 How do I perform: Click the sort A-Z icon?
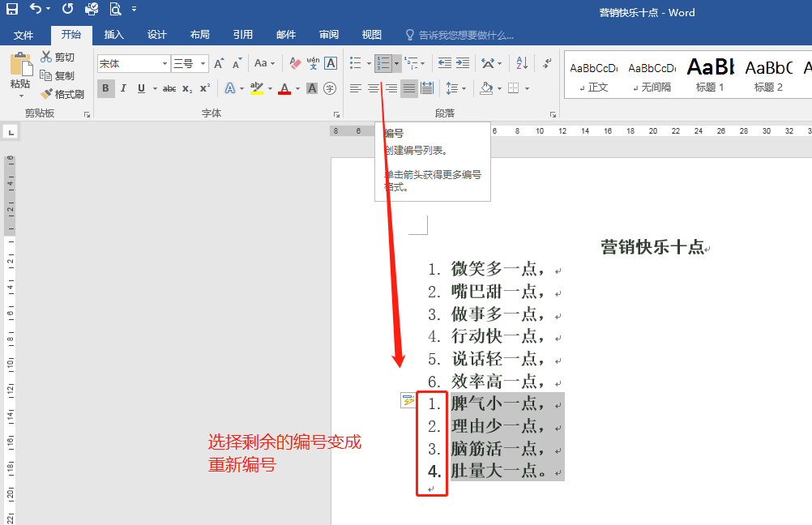pos(522,63)
